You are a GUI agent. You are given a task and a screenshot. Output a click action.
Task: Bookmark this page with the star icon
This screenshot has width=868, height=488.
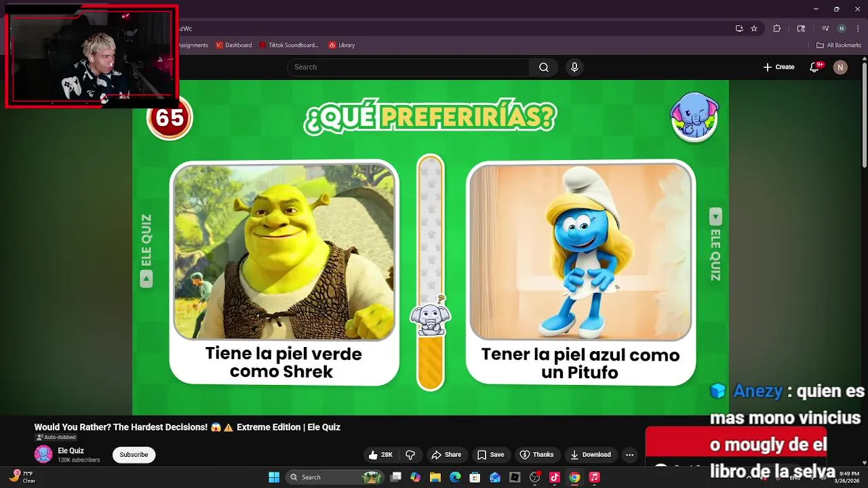754,28
